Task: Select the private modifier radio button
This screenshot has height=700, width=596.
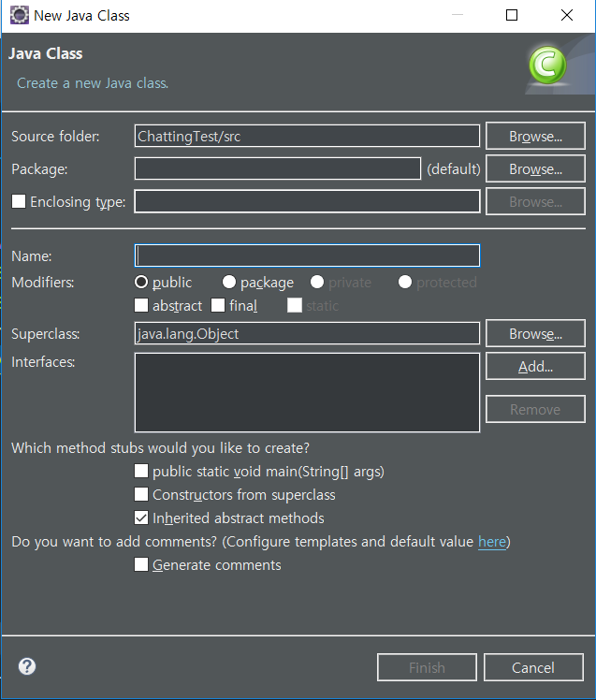Action: coord(317,282)
